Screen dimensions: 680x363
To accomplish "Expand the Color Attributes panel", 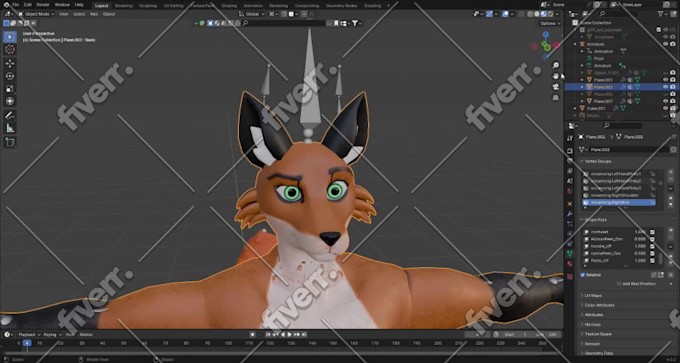I will tap(599, 305).
